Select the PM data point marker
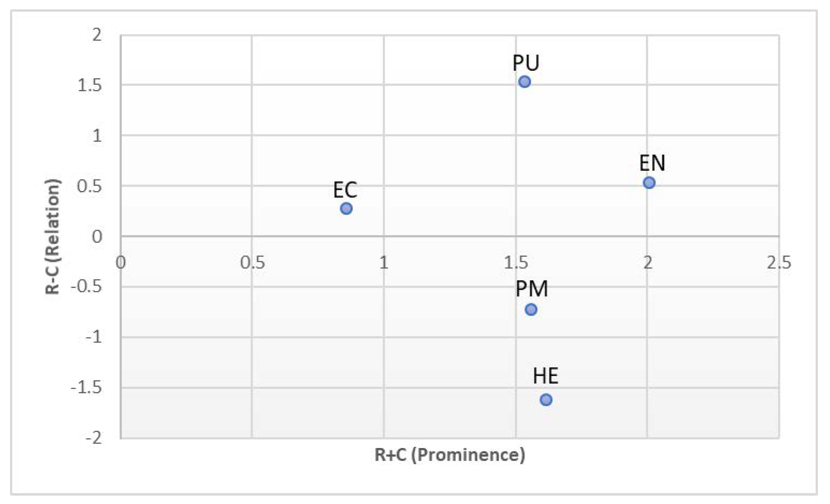This screenshot has height=504, width=830. click(x=531, y=310)
